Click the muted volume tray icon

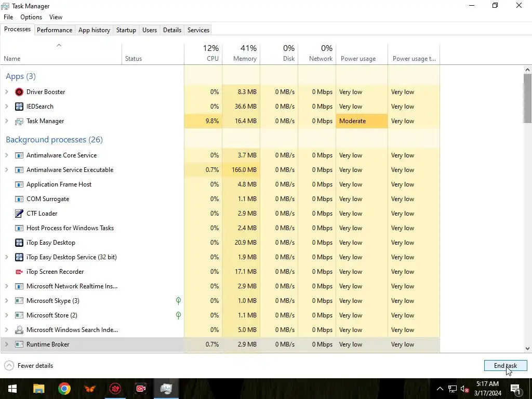coord(464,389)
